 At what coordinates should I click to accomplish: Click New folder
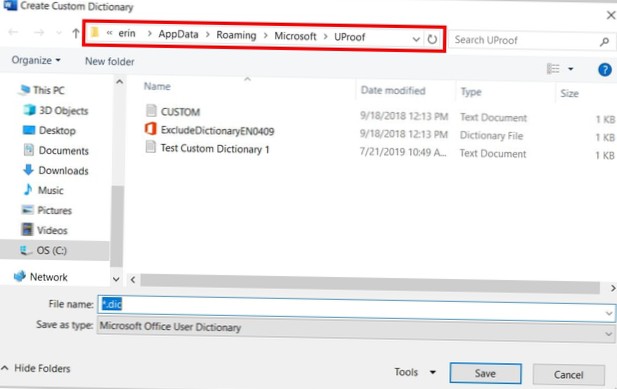(x=110, y=61)
